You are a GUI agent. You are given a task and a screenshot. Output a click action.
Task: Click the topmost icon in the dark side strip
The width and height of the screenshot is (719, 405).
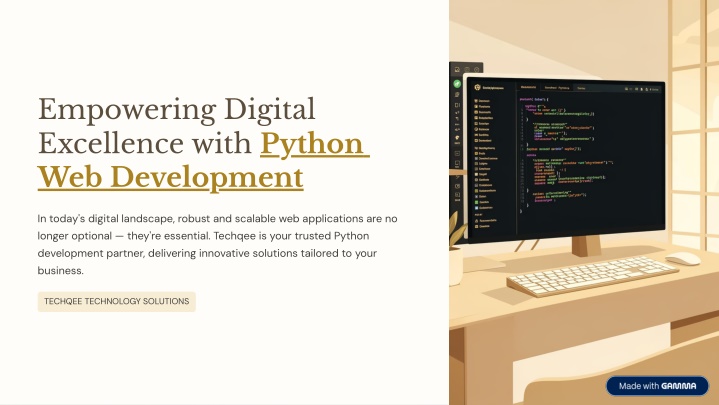[457, 71]
